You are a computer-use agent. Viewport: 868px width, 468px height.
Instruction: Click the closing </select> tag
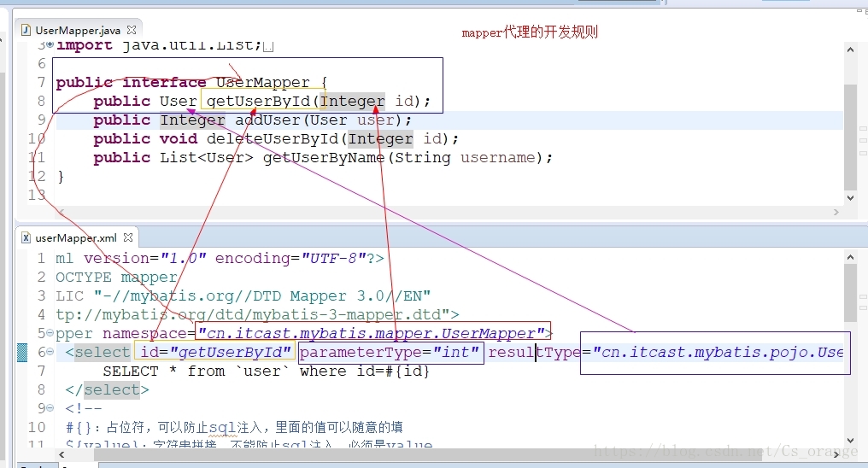(107, 390)
